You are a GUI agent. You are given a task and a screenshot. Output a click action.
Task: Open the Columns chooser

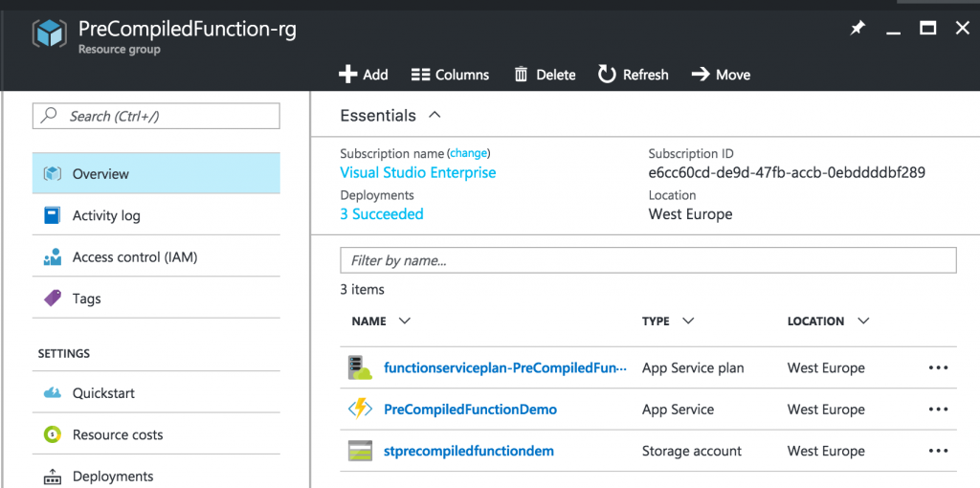450,75
